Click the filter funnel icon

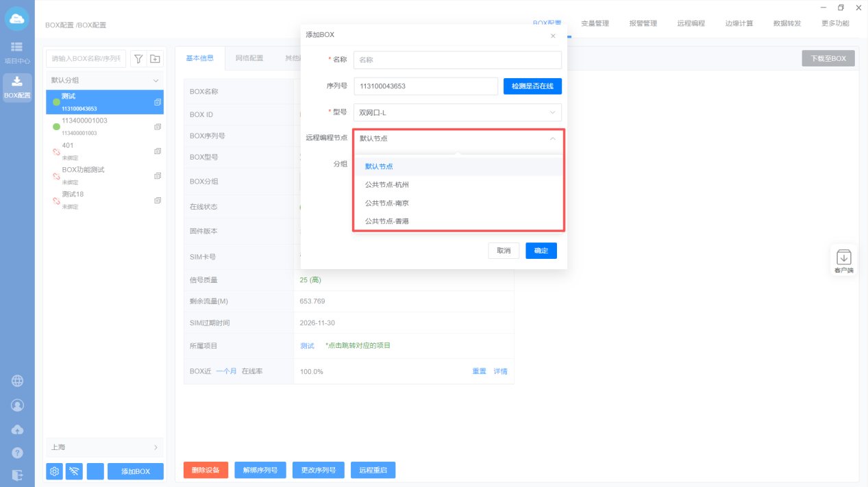point(138,59)
